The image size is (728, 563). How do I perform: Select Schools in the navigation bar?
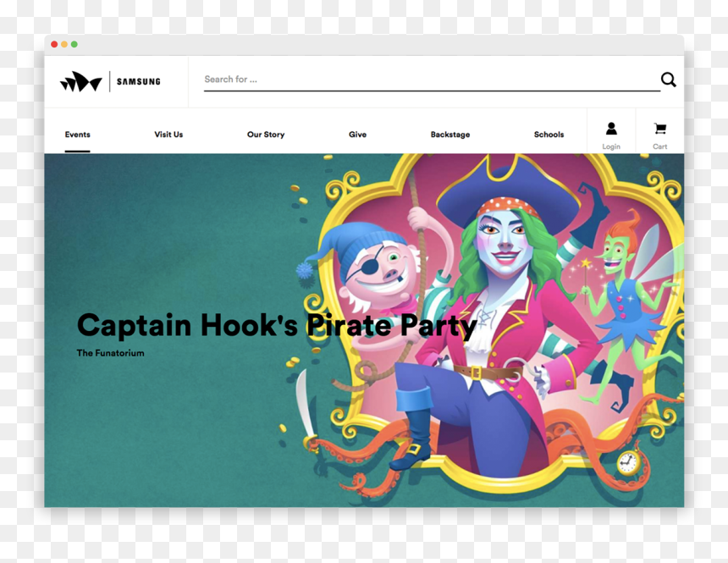click(549, 135)
